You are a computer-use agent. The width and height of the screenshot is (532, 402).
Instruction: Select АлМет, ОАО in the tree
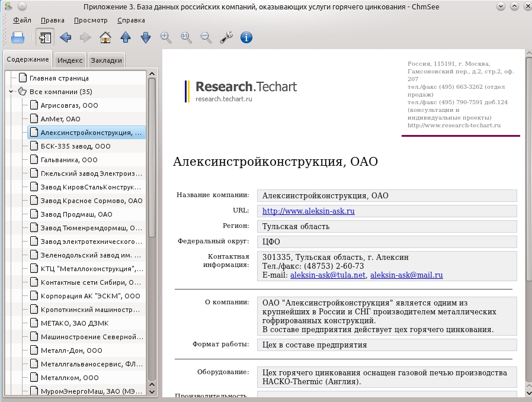[60, 119]
